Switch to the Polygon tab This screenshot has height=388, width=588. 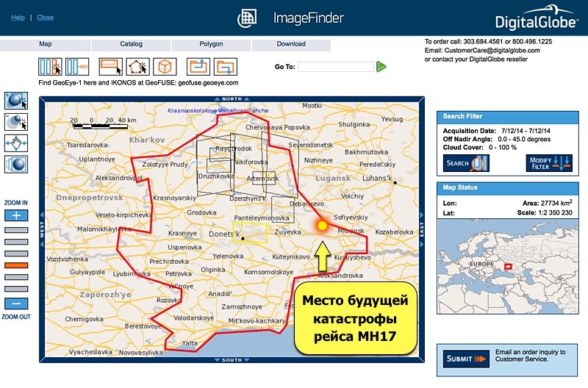(x=211, y=45)
